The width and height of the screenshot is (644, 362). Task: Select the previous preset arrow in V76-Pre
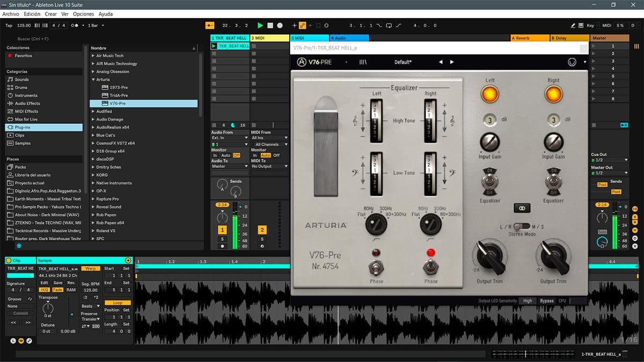click(x=441, y=62)
